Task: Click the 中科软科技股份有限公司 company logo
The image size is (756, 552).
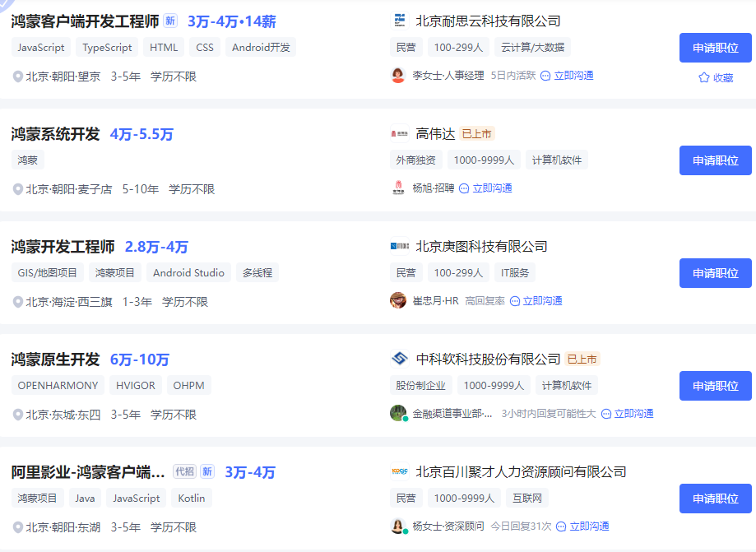Action: click(399, 359)
